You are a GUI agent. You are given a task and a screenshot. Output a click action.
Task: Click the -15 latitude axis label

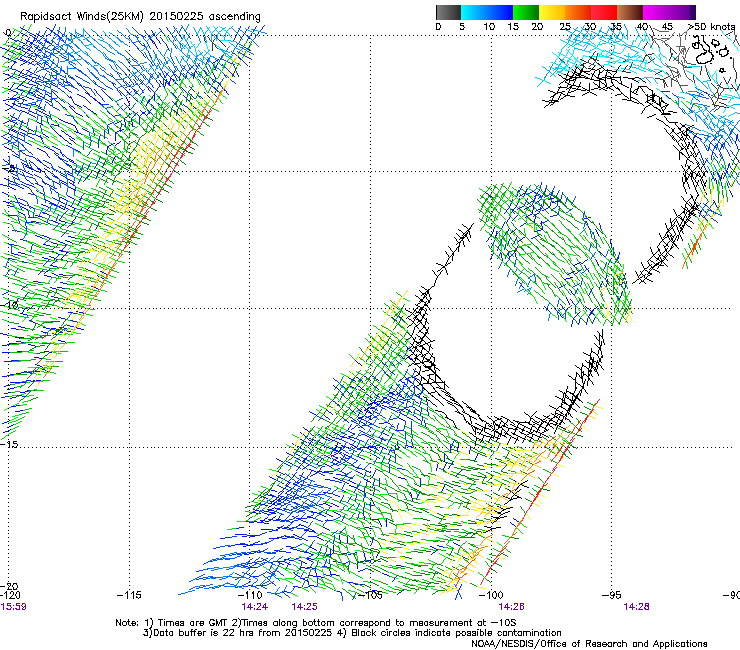tap(10, 444)
